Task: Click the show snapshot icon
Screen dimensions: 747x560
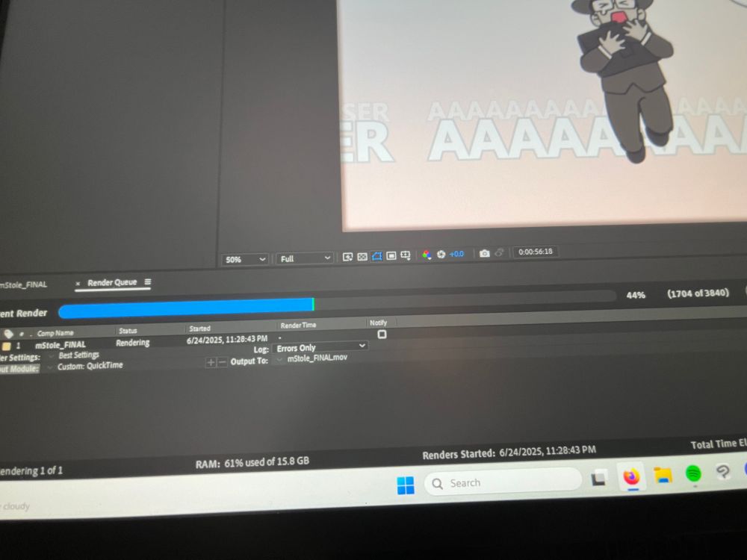Action: (499, 253)
